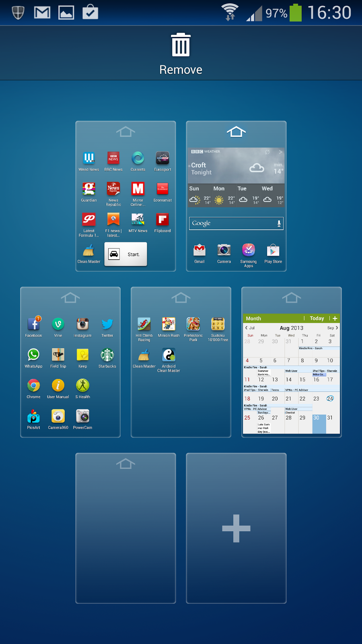
Task: Open the Wired News app icon
Action: tap(89, 158)
